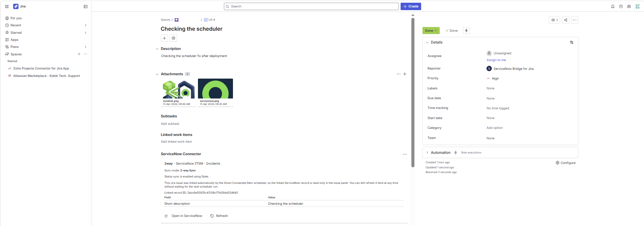The image size is (644, 226).
Task: Collapse the Description section
Action: [x=157, y=49]
